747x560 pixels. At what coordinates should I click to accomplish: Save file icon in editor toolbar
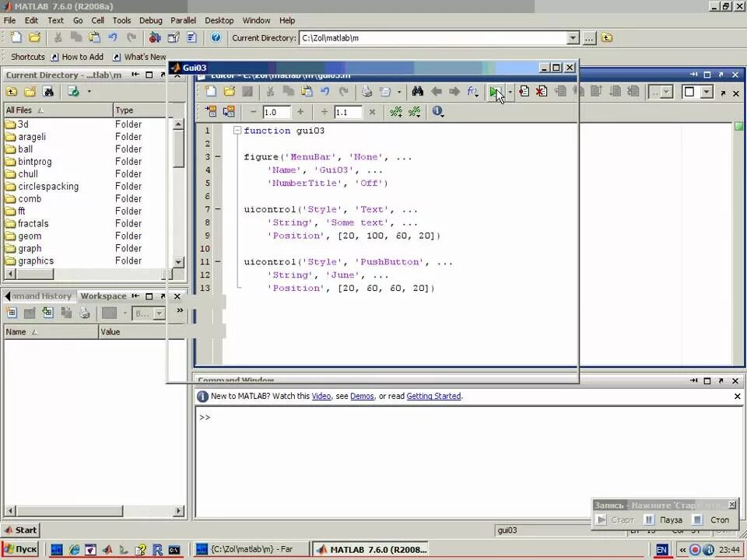point(247,92)
